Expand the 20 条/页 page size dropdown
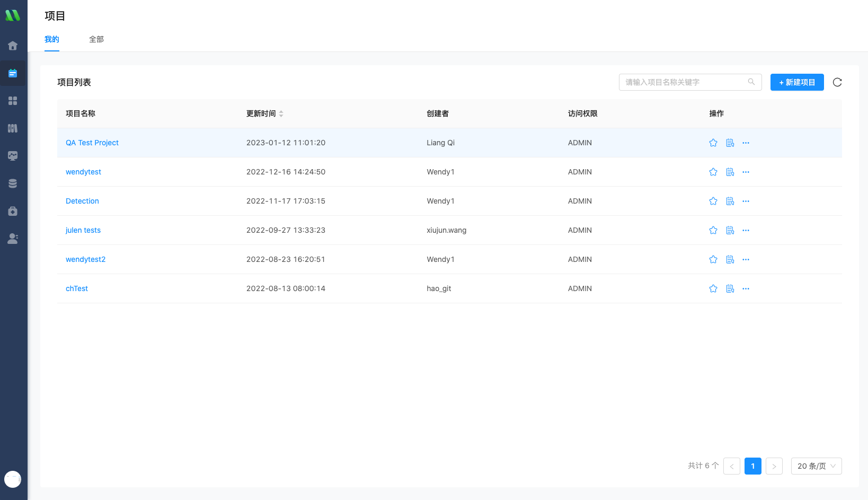The height and width of the screenshot is (500, 868). point(816,466)
